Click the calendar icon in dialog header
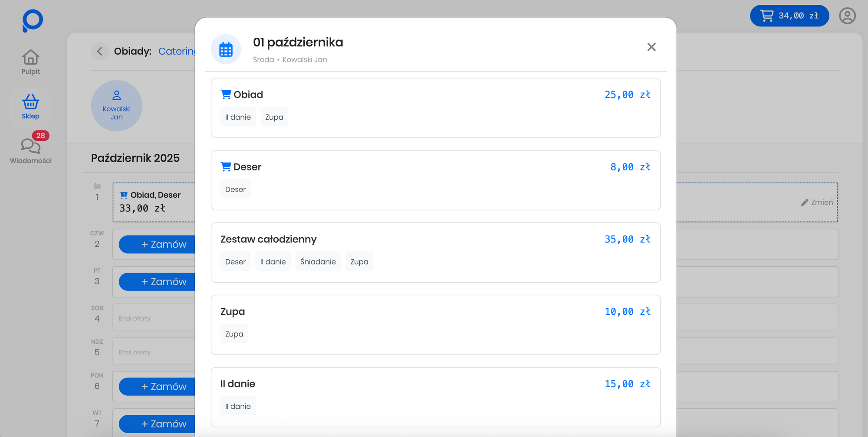 [226, 49]
